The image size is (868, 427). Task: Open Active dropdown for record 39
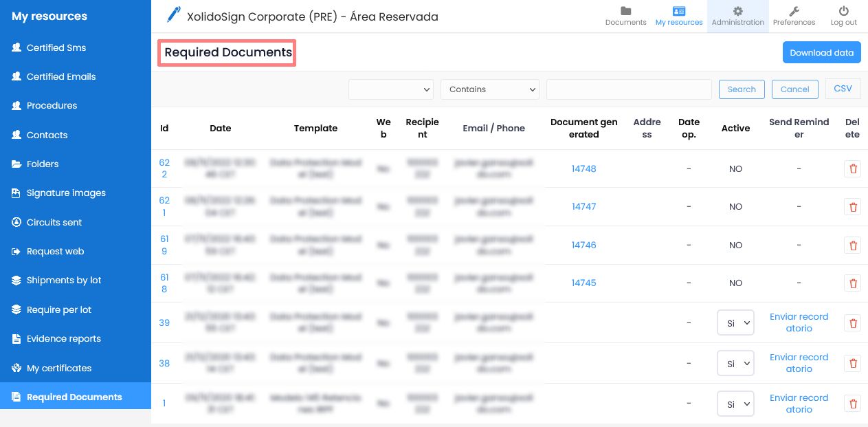click(735, 323)
